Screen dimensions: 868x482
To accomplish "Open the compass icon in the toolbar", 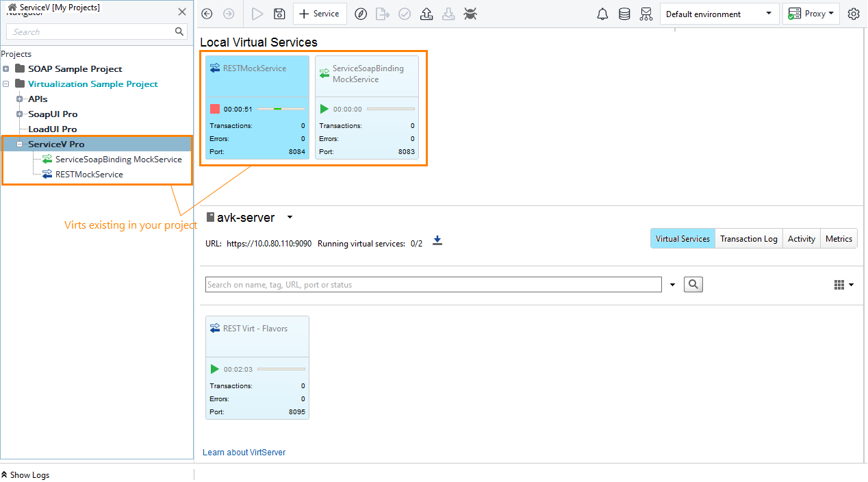I will 361,14.
